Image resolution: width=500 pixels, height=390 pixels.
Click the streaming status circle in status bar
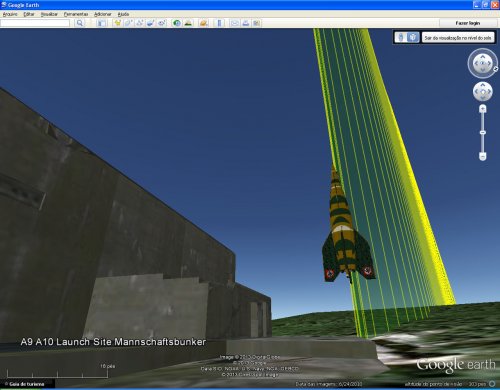click(x=492, y=384)
